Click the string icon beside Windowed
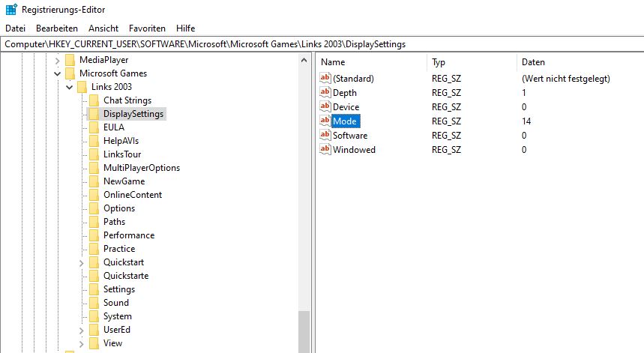 (x=325, y=149)
